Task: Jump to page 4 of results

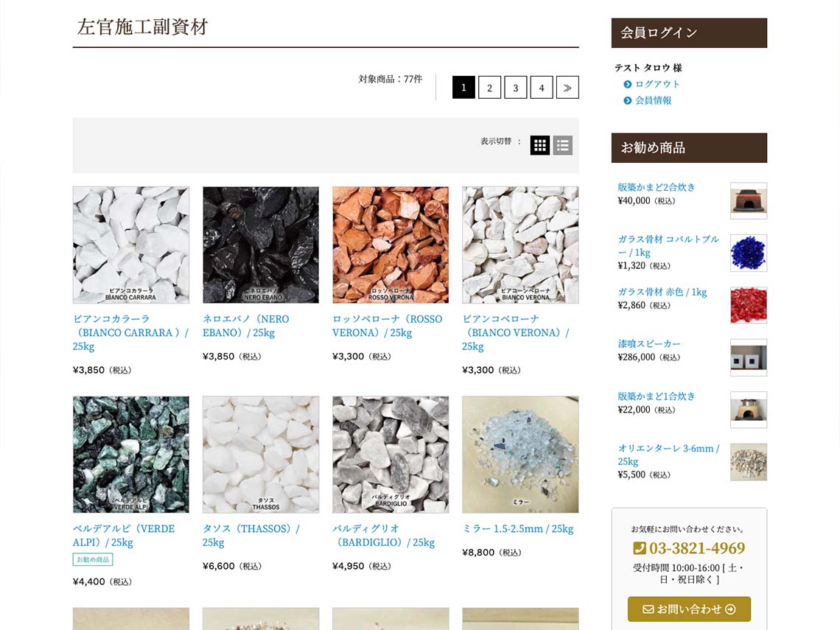Action: coord(541,88)
